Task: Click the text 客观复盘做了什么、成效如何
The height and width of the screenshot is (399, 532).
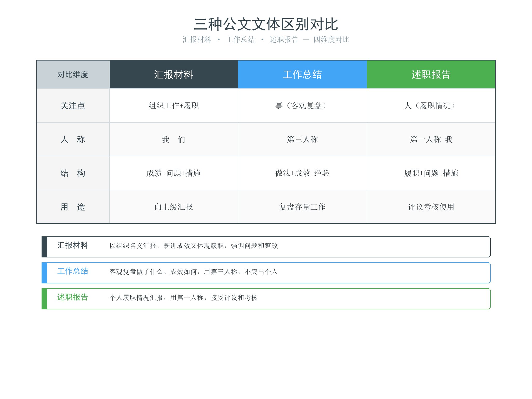Action: coord(153,272)
